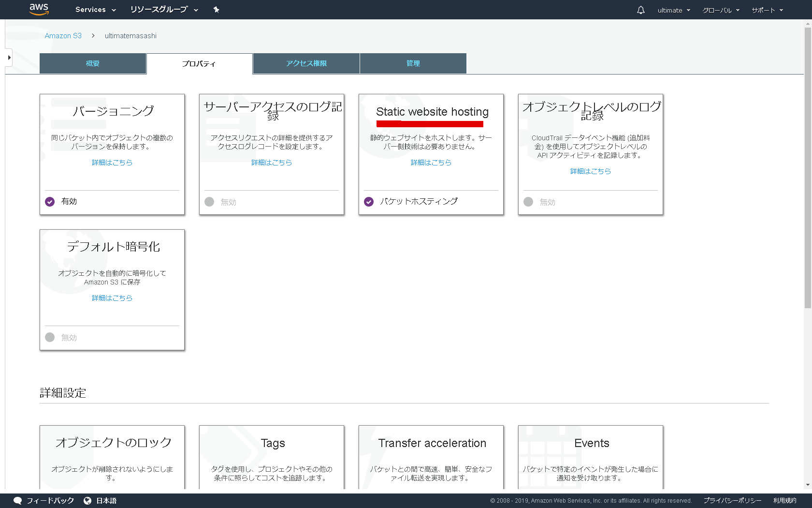The image size is (812, 508).
Task: Click the 無効 status circle in オブジェクトレベルのログ記録 card
Action: (x=528, y=202)
